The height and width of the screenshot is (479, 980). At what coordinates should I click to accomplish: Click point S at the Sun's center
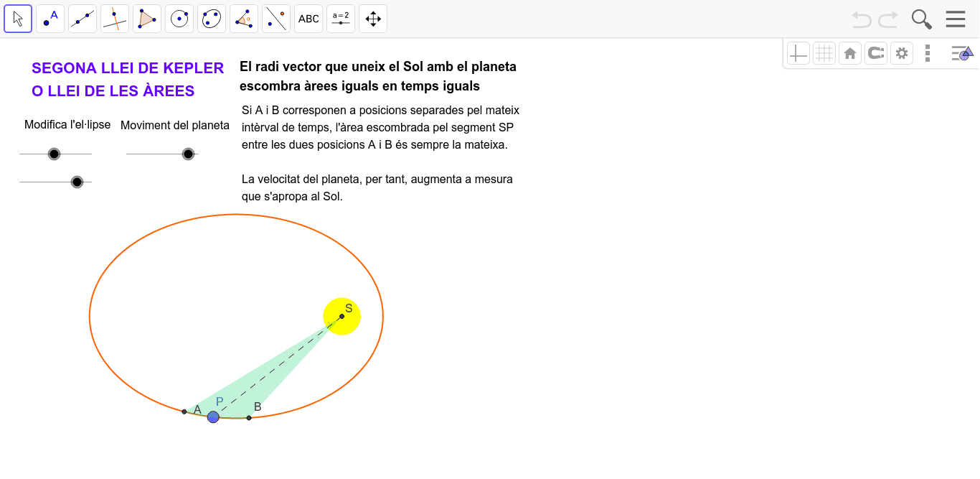click(x=341, y=316)
